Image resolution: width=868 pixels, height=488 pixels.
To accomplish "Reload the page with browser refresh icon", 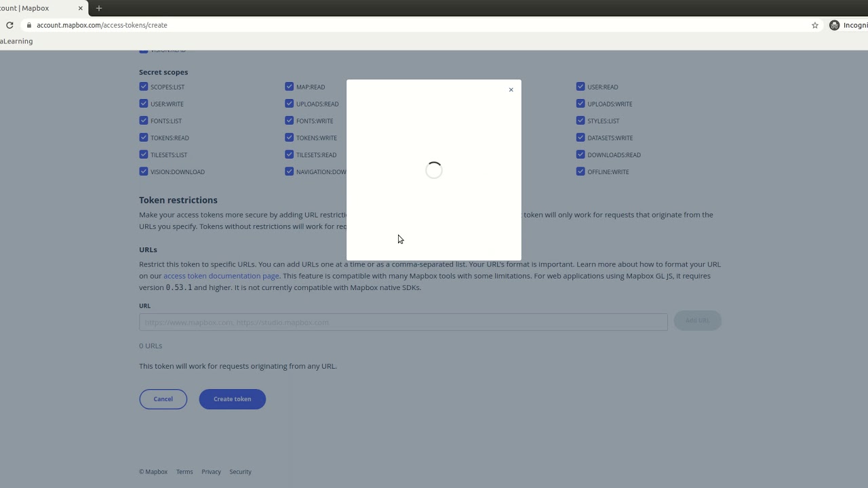I will 9,25.
